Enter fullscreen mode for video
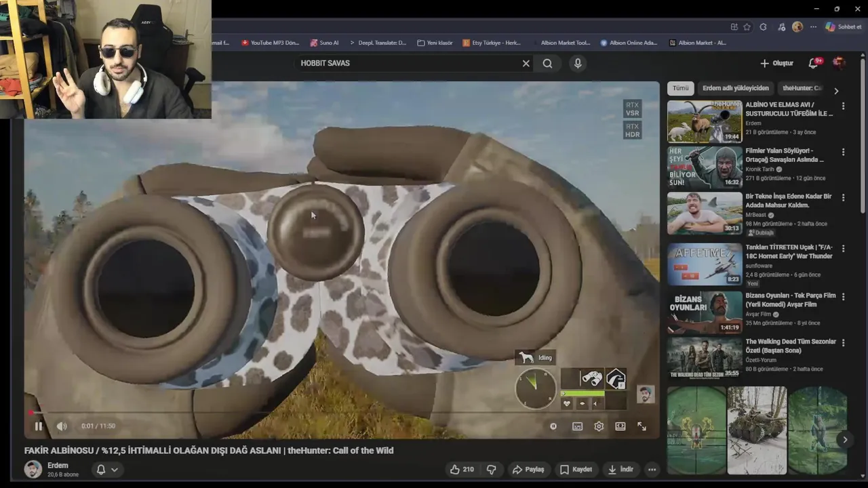 tap(642, 426)
